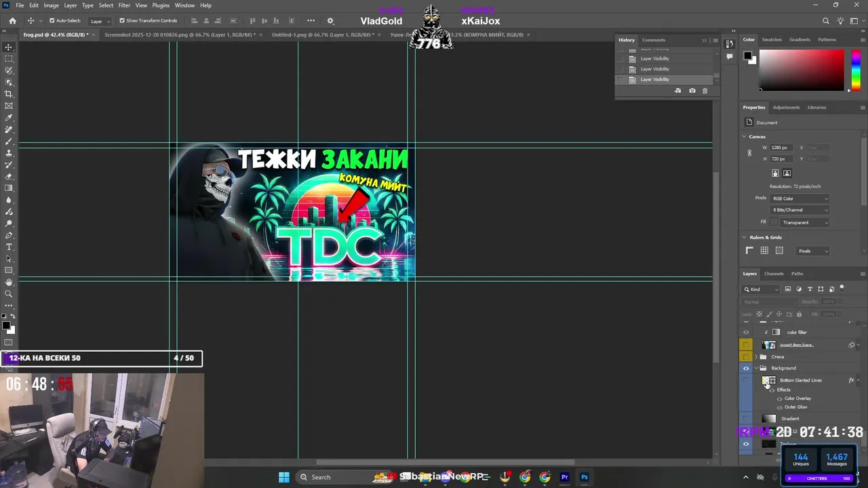Image resolution: width=868 pixels, height=488 pixels.
Task: Click the search icon at top right
Action: point(825,21)
